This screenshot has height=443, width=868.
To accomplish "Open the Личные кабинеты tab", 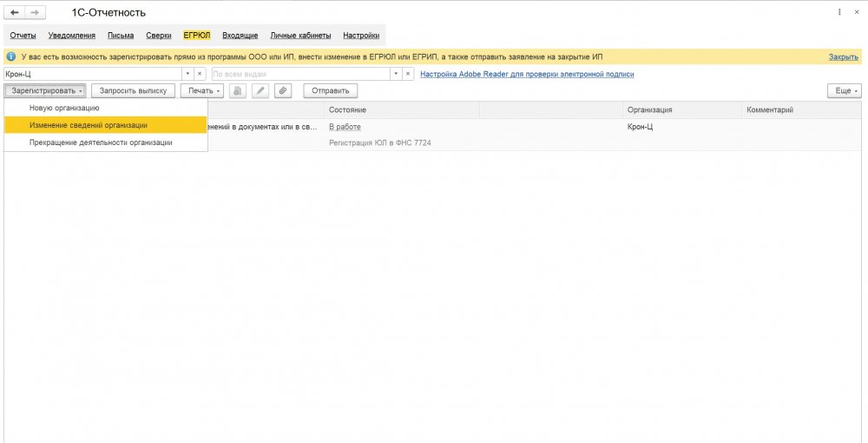I will coord(300,36).
